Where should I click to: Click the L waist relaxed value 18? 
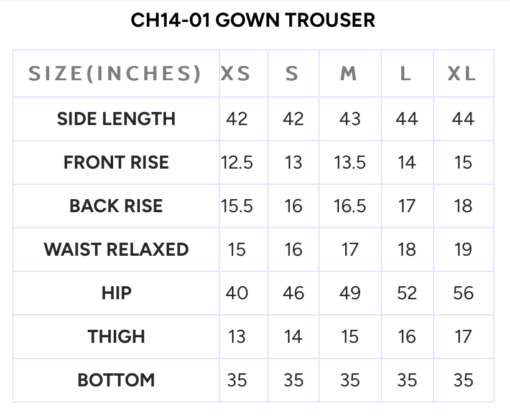click(407, 250)
